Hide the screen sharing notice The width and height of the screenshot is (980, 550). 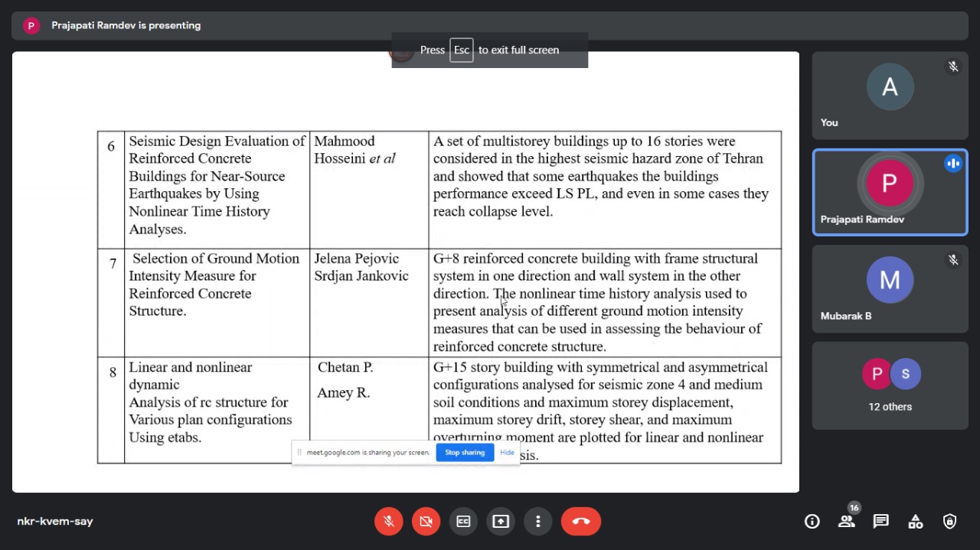point(507,452)
